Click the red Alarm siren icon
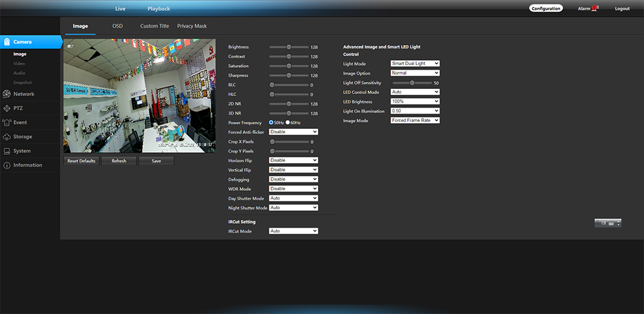Screen dimensions: 644x314 point(594,8)
